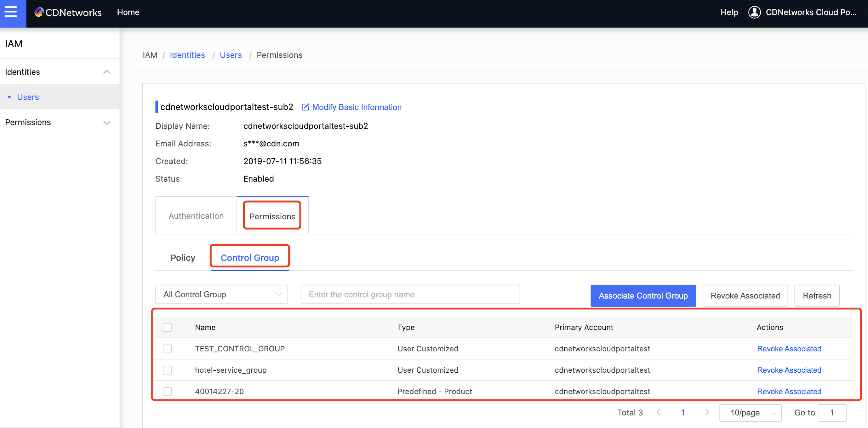Click the 40014227-20 name cell

click(x=219, y=391)
